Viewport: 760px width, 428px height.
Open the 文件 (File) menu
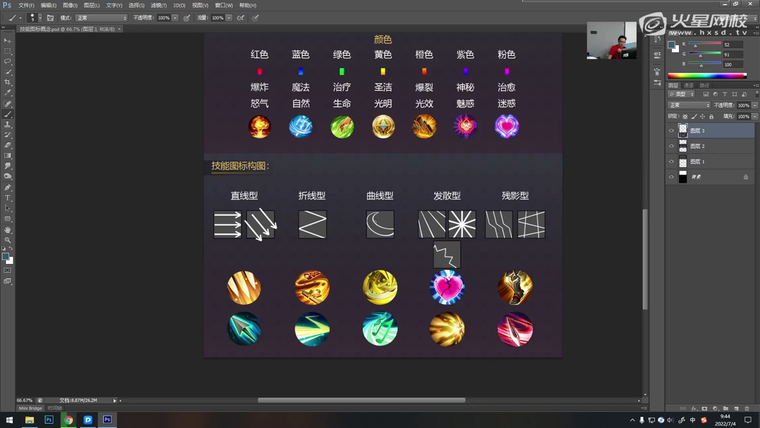pos(25,5)
